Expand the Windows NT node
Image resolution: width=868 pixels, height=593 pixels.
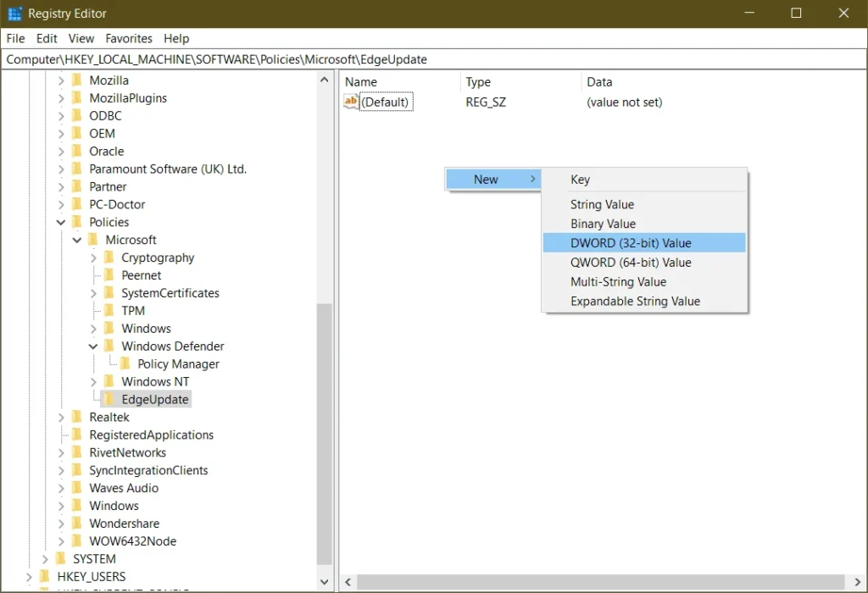(93, 382)
